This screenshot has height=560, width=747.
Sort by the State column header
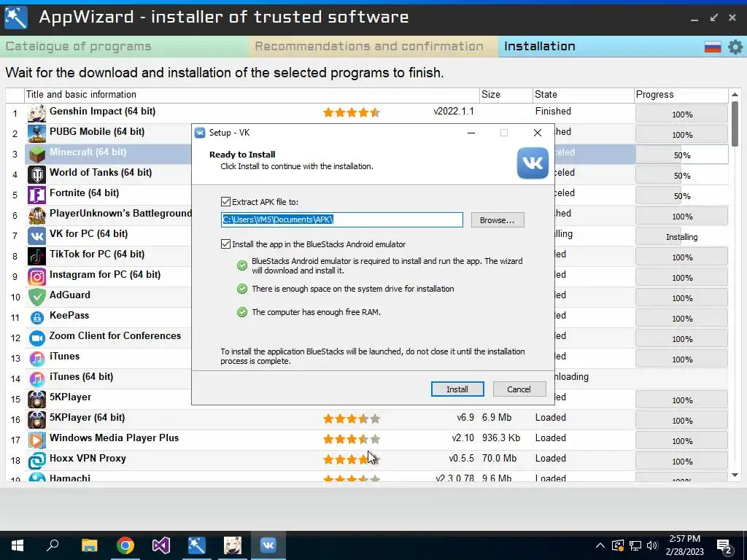(584, 95)
